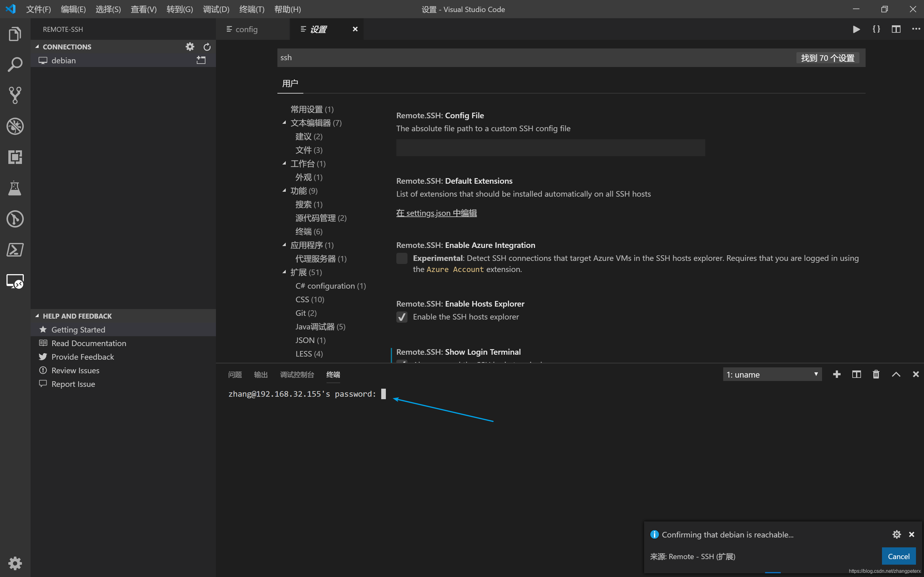Open the 文件(F) menu
Viewport: 924px width, 577px height.
click(38, 9)
